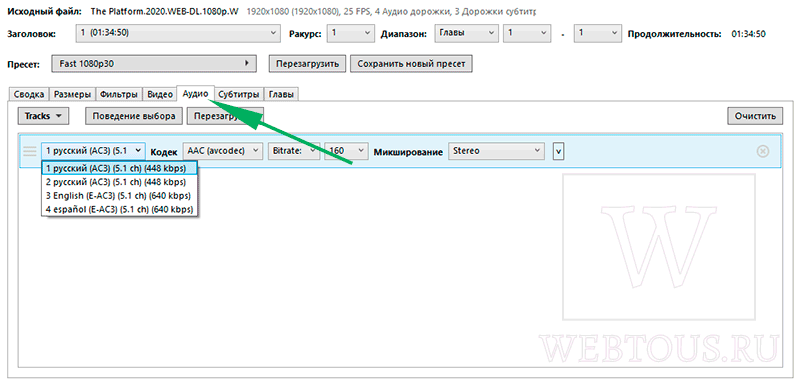The width and height of the screenshot is (800, 383).
Task: Choose track 3 English (E-AC3) 640 kbps
Action: tap(120, 195)
